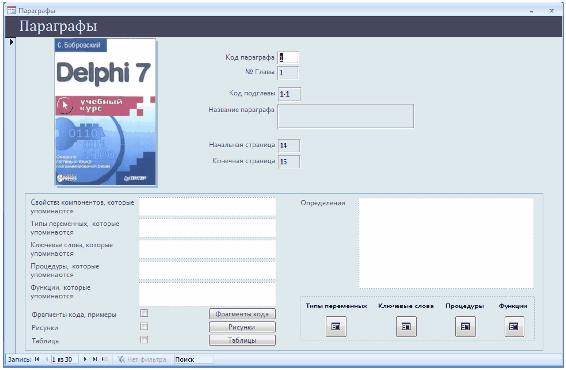This screenshot has height=370, width=566.
Task: Toggle the Таблицы checkbox
Action: [x=144, y=340]
